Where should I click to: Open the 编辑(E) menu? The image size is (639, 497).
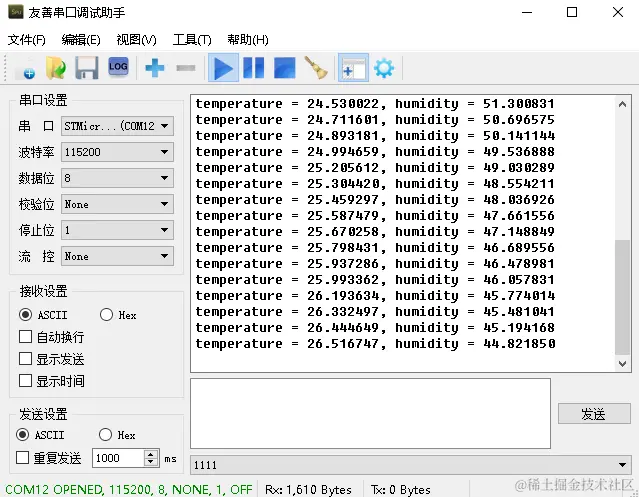point(81,40)
